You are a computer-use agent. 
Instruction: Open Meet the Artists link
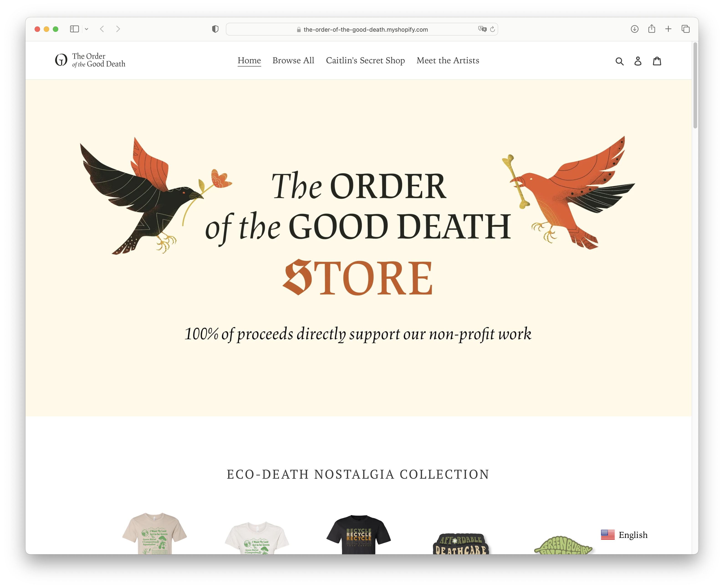448,61
